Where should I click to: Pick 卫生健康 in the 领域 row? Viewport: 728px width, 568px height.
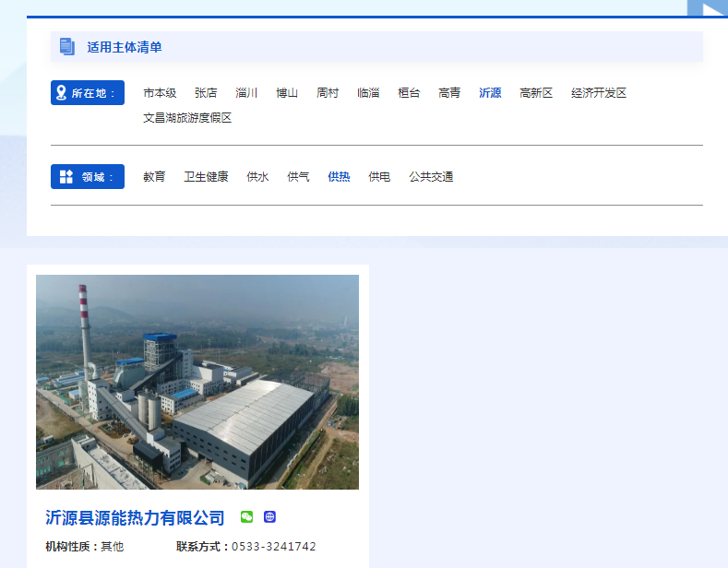(206, 177)
